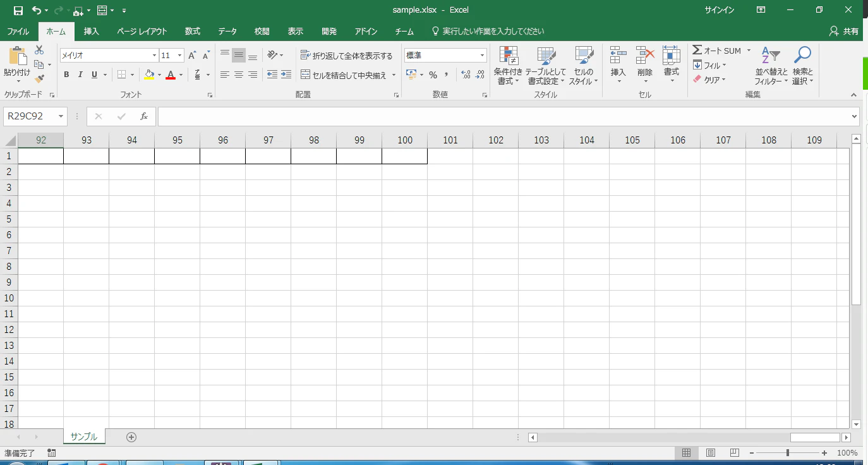Select the サンプル sheet tab
This screenshot has height=465, width=868.
pos(84,437)
